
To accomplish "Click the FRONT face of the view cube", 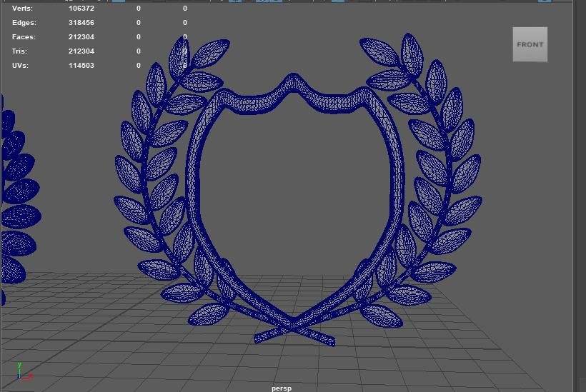I will [x=530, y=44].
